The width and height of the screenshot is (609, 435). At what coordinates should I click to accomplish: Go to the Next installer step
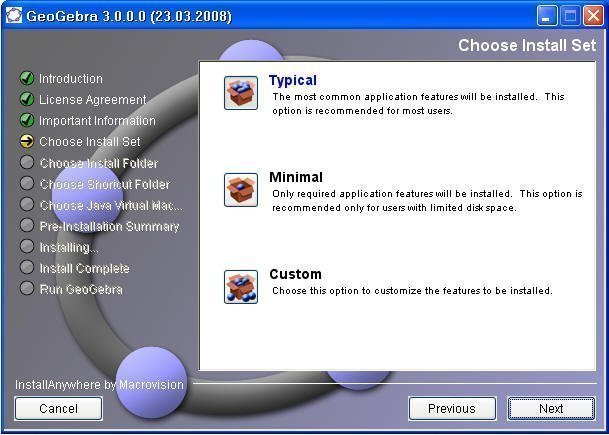click(x=551, y=409)
